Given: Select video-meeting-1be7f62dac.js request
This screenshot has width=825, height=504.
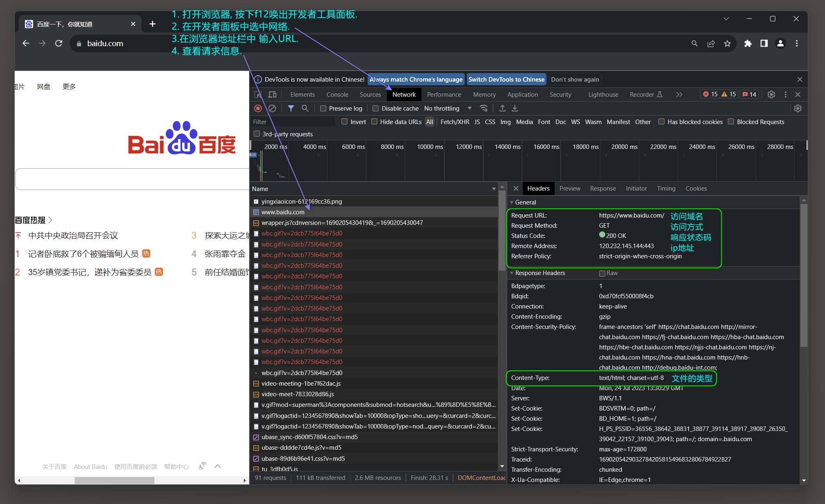Looking at the screenshot, I should (x=374, y=384).
